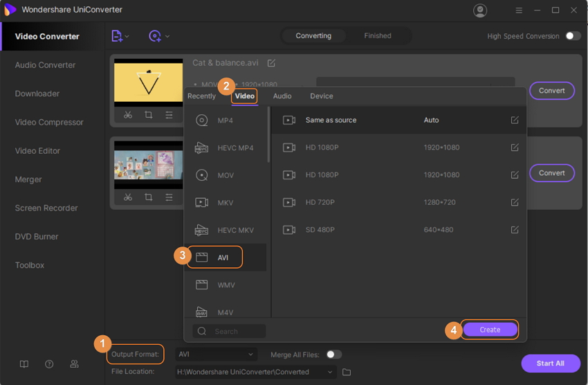The image size is (588, 385).
Task: Click the Add Files icon in toolbar
Action: (x=117, y=36)
